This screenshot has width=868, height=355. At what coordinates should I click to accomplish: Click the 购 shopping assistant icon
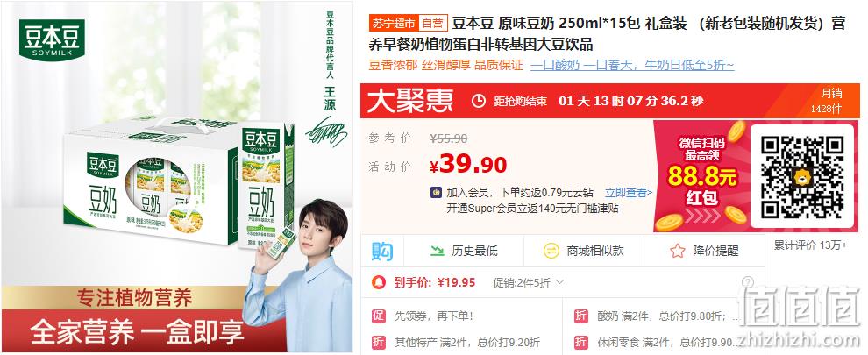pos(382,251)
